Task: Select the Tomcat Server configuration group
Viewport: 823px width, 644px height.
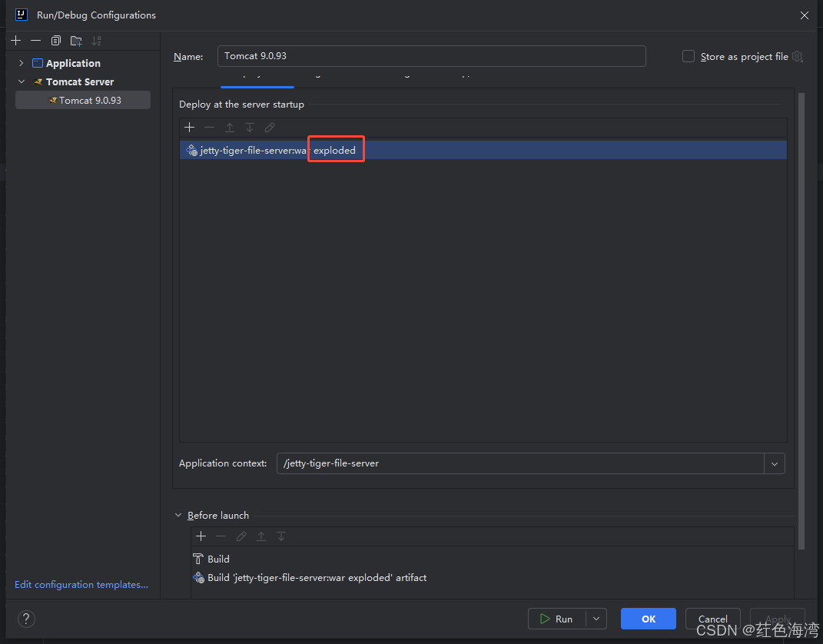Action: [x=80, y=81]
